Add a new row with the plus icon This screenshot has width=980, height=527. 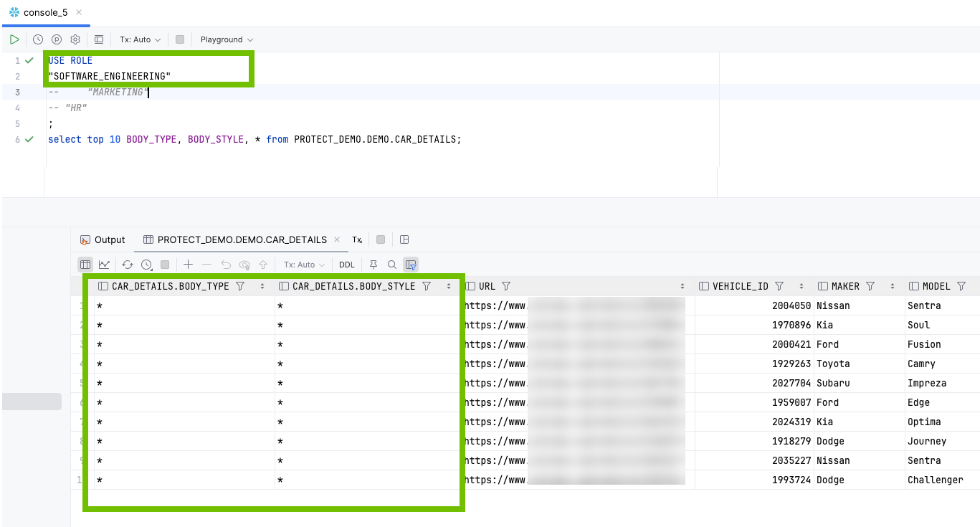click(x=188, y=265)
